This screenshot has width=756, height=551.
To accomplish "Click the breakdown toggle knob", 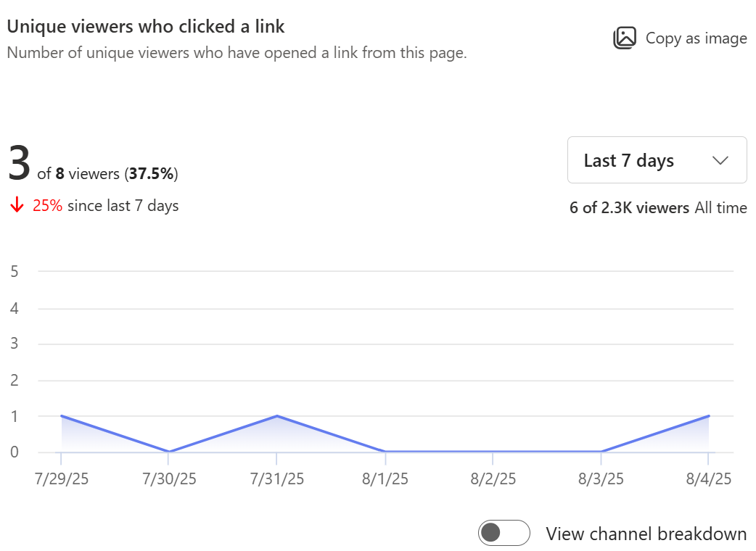I will [x=493, y=533].
